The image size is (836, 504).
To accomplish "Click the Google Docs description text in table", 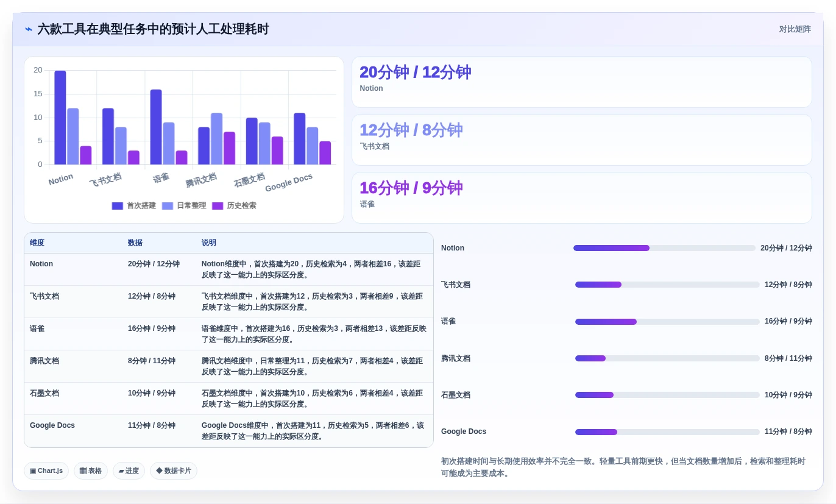I will pyautogui.click(x=313, y=431).
